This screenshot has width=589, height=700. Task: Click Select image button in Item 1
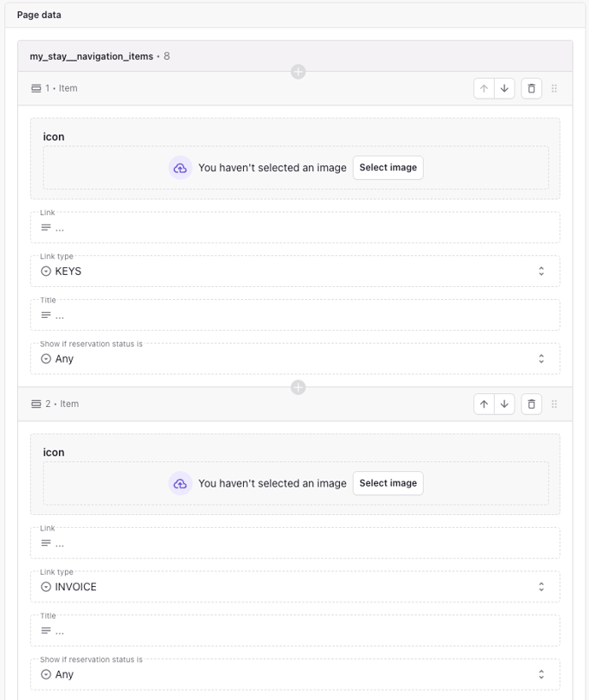pos(388,168)
